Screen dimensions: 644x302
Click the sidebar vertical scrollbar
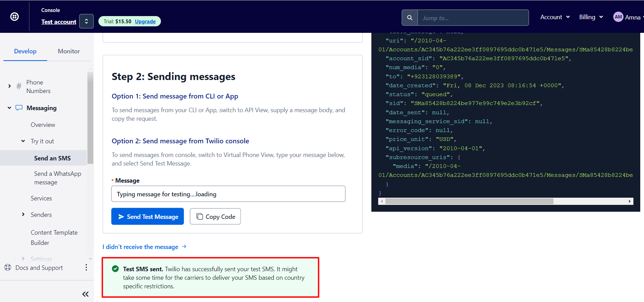(90, 117)
